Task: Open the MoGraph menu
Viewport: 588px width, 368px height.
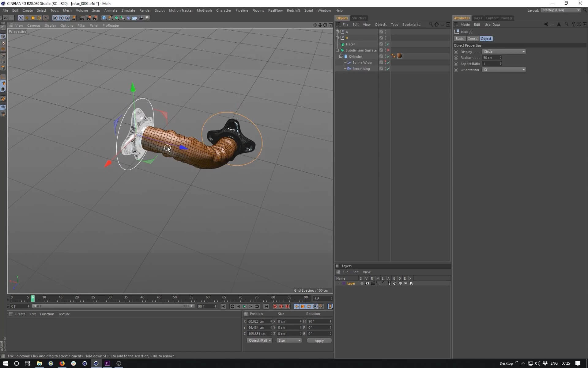Action: pyautogui.click(x=204, y=10)
